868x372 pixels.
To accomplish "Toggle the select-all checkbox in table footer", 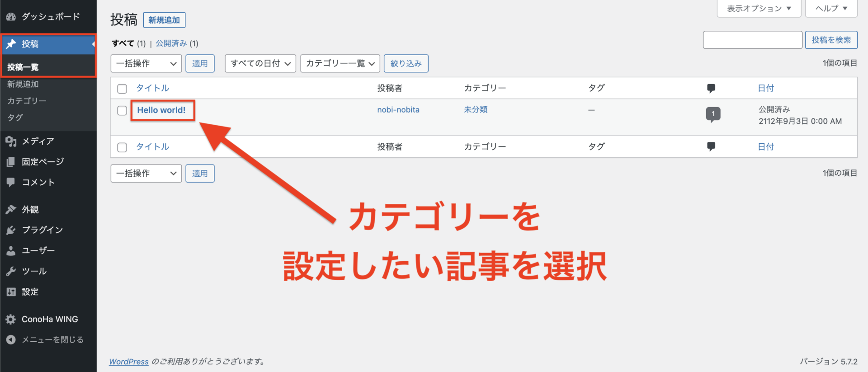I will (x=122, y=147).
